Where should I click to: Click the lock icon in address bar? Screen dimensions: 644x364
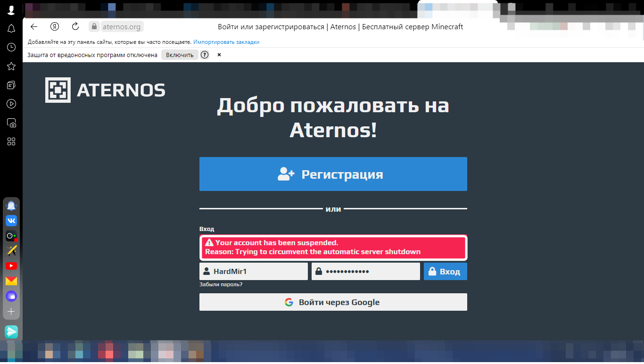tap(94, 27)
